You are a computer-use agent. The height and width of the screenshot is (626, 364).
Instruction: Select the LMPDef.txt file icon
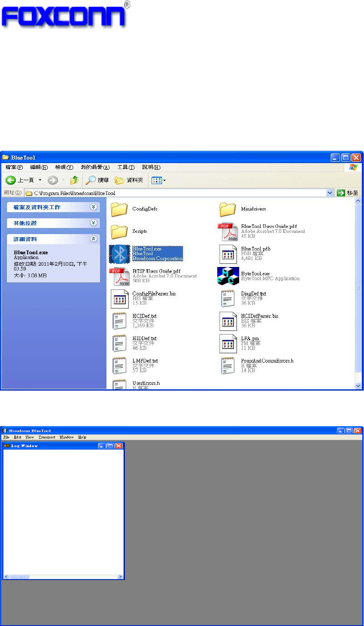119,366
